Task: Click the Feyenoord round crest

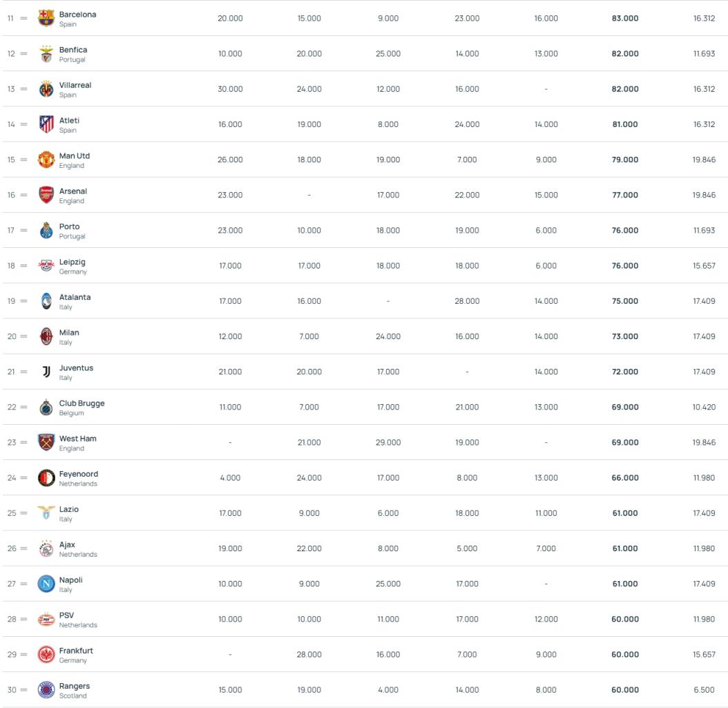Action: 46,478
